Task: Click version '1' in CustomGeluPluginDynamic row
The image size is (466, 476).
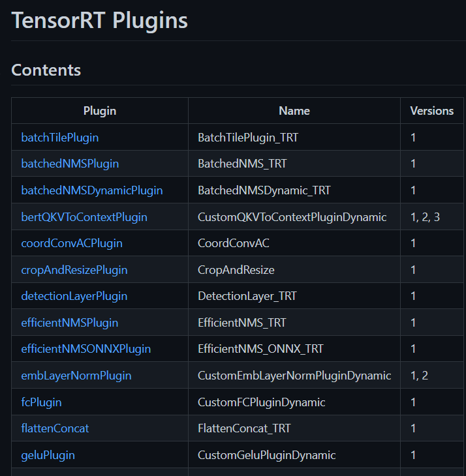Action: 413,455
